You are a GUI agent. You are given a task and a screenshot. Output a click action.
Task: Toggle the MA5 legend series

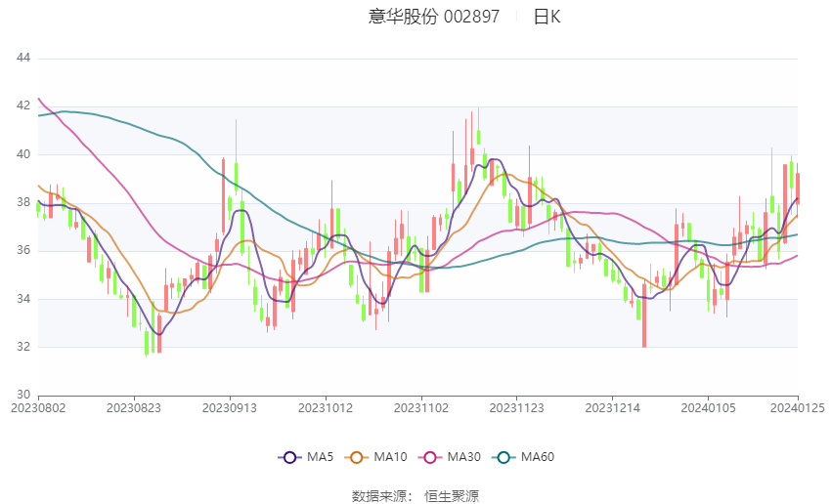click(306, 457)
